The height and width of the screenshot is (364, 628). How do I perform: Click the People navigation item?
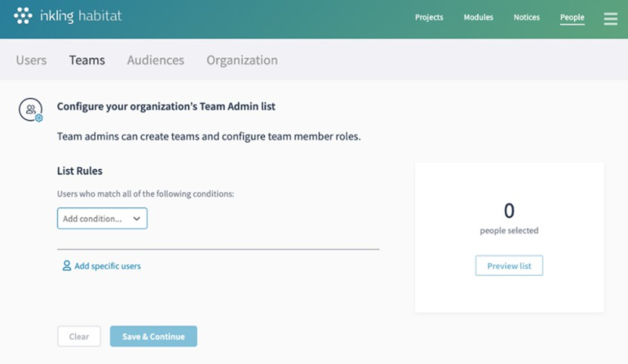point(572,17)
